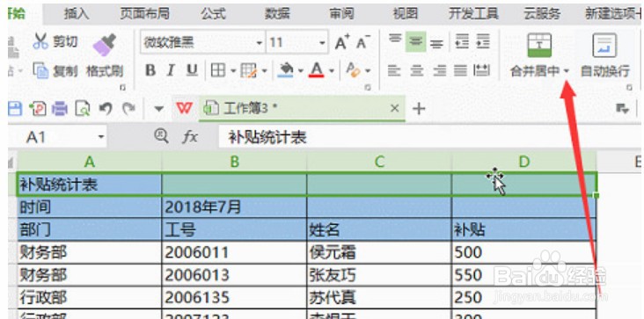
Task: Expand the quick access toolbar arrow
Action: tap(158, 109)
